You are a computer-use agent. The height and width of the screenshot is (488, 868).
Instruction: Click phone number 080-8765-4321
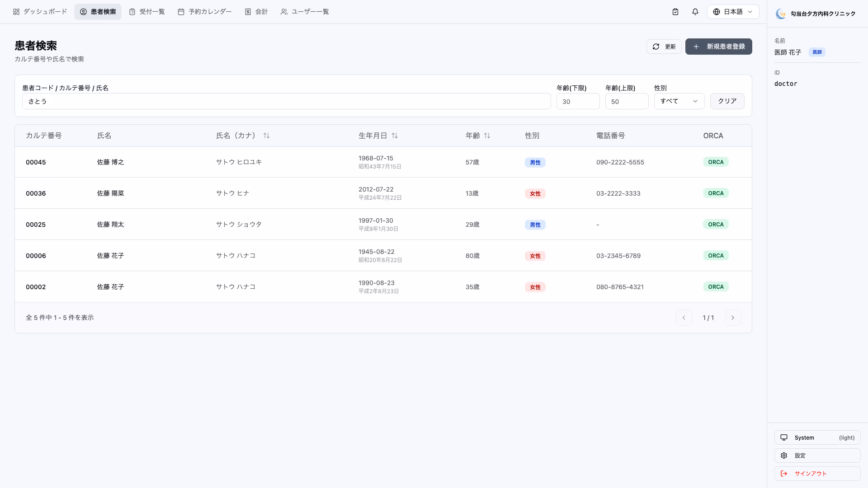(620, 287)
